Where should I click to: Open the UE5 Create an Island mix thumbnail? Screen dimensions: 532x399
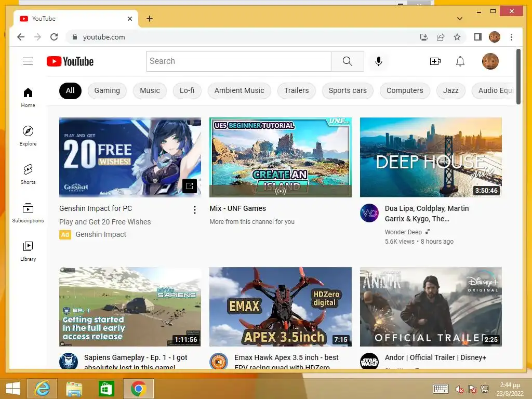(280, 157)
